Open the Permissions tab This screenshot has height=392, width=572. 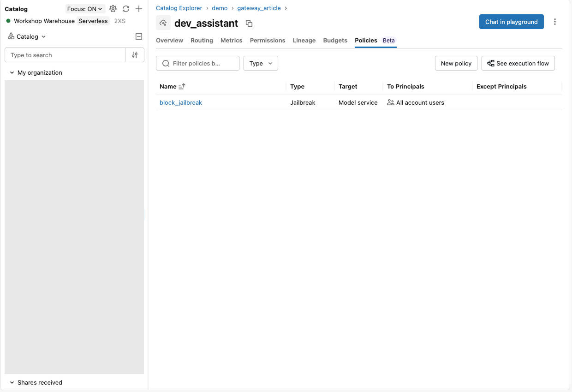click(268, 40)
